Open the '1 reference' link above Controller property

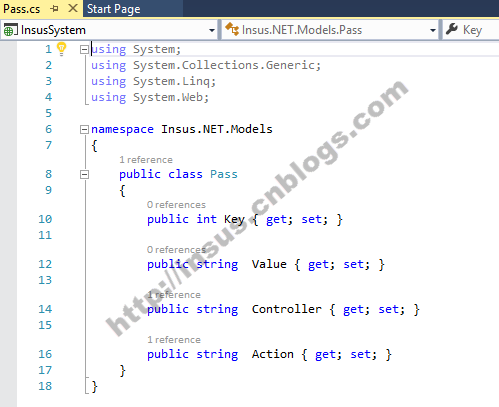[174, 295]
